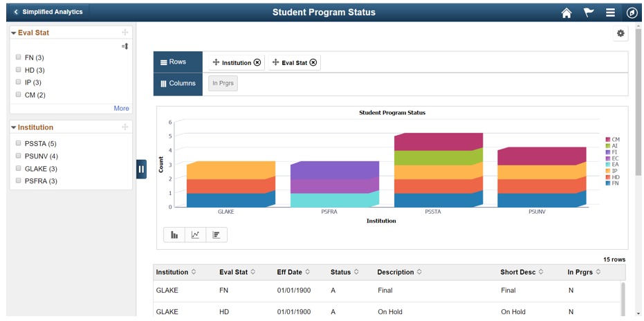Click the CM legend color swatch
Screen dimensions: 644x321
point(607,140)
